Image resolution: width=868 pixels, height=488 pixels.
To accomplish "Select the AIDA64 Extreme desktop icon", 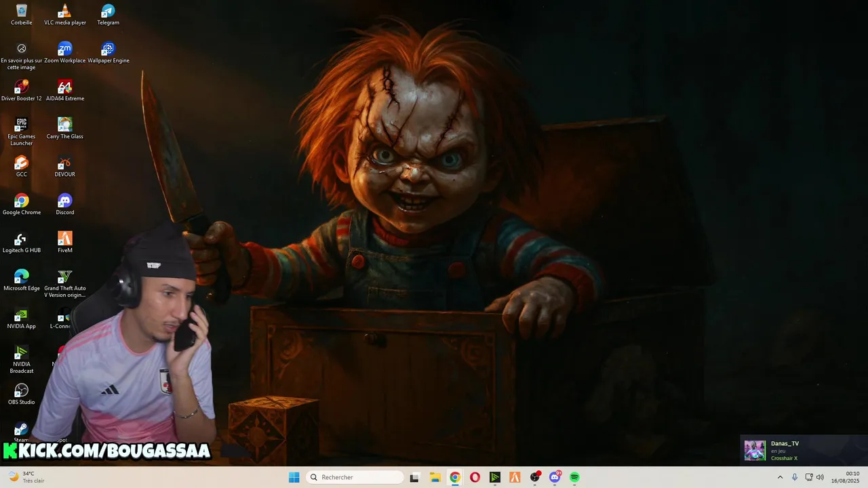I will click(65, 91).
